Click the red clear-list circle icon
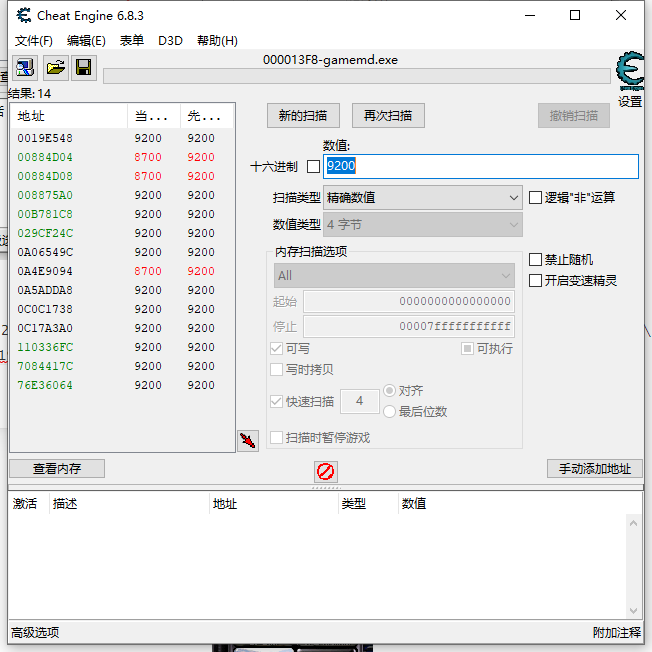The width and height of the screenshot is (652, 652). [325, 471]
